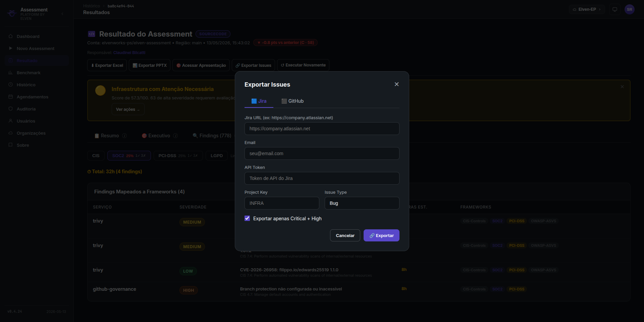Open Novo Assessment in the sidebar
644x322 pixels.
pos(37,48)
